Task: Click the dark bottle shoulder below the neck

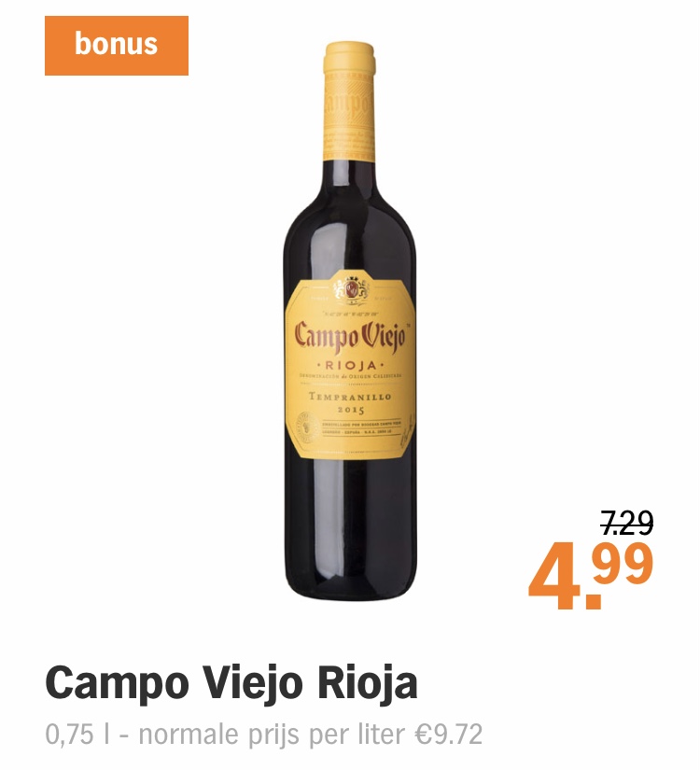Action: (x=350, y=196)
